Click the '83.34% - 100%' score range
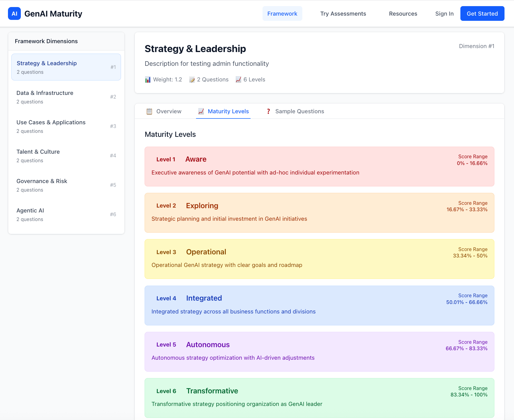 (x=469, y=395)
